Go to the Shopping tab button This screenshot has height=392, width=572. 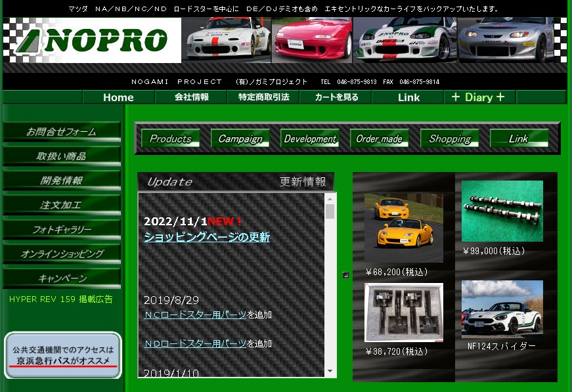click(450, 139)
